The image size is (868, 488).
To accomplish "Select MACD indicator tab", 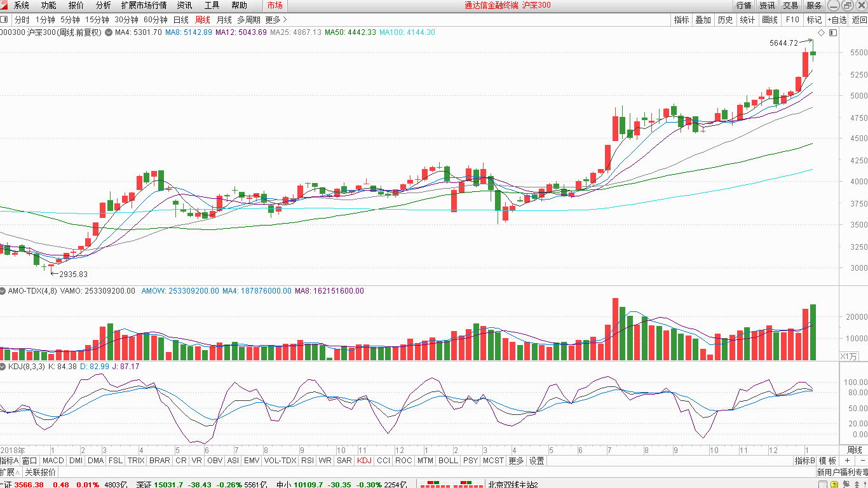I will coord(53,461).
